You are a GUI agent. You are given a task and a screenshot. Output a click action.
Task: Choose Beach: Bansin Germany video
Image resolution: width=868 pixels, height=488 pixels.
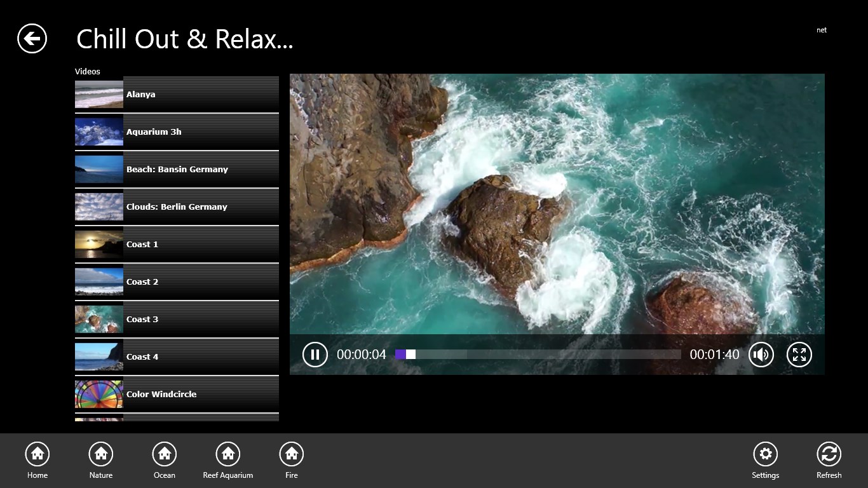pyautogui.click(x=177, y=169)
